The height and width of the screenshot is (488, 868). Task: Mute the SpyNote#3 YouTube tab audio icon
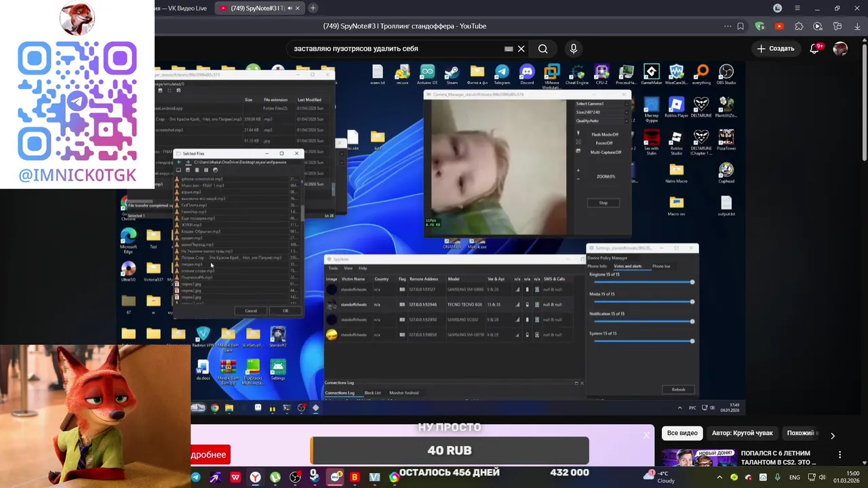coord(290,8)
